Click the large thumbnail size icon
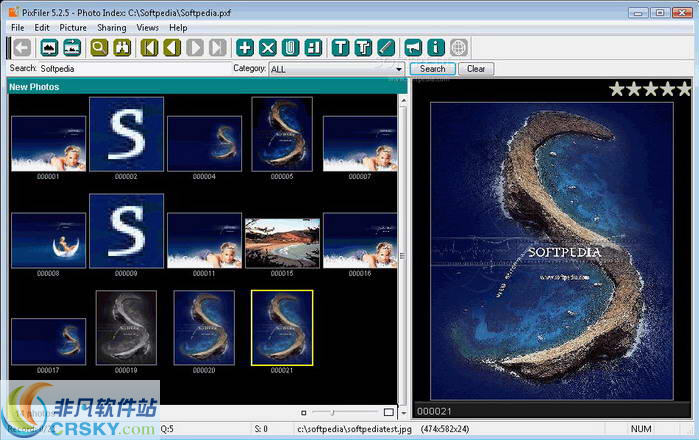The image size is (699, 440). (389, 412)
